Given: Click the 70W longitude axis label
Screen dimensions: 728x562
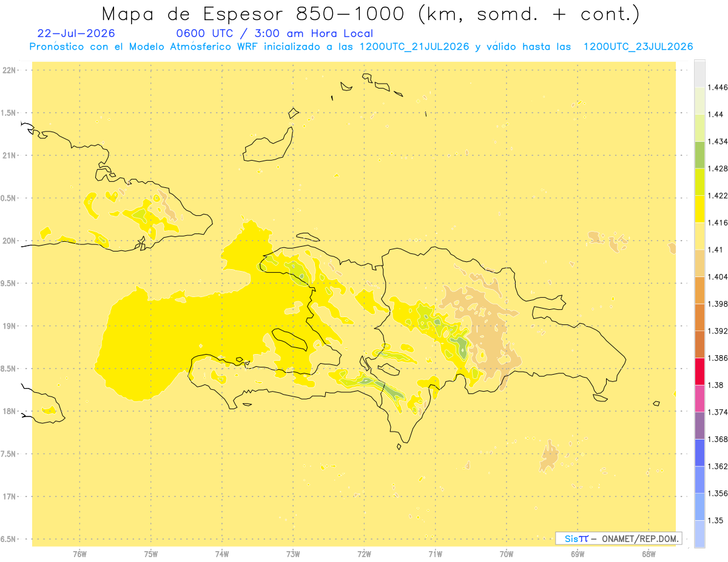Looking at the screenshot, I should (x=507, y=554).
